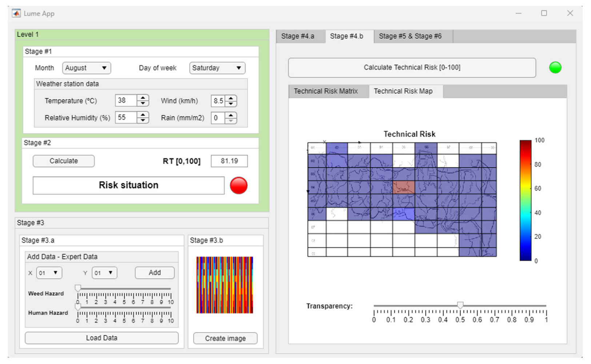This screenshot has width=591, height=364.
Task: Click the Calculate button in Stage #2
Action: point(64,161)
